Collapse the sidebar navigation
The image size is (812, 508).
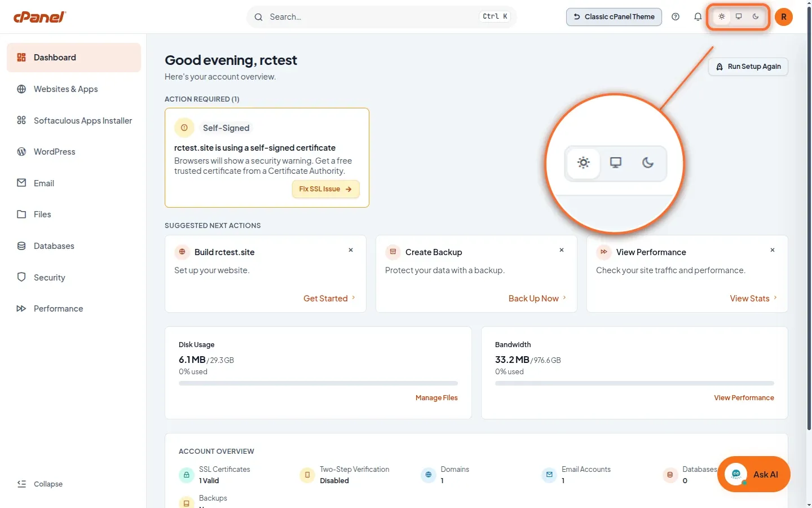click(x=40, y=484)
